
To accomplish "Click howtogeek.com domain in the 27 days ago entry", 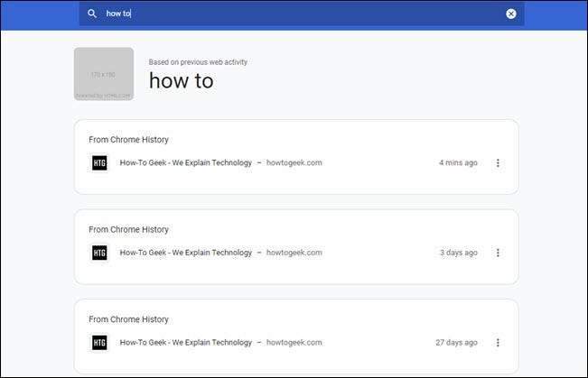I will tap(294, 342).
